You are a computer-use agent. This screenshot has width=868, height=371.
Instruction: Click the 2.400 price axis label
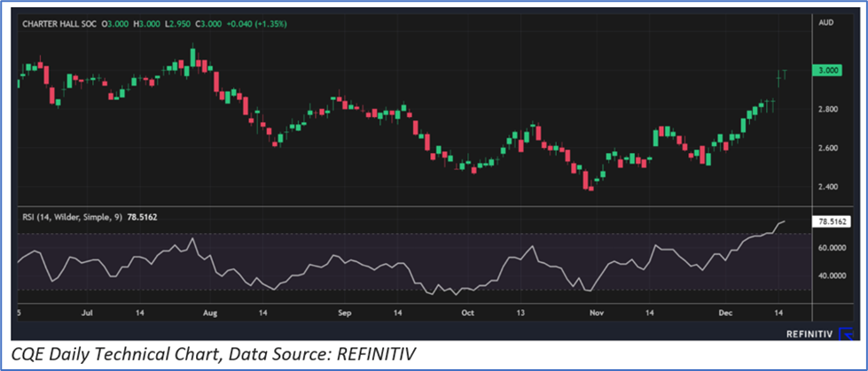tap(826, 186)
